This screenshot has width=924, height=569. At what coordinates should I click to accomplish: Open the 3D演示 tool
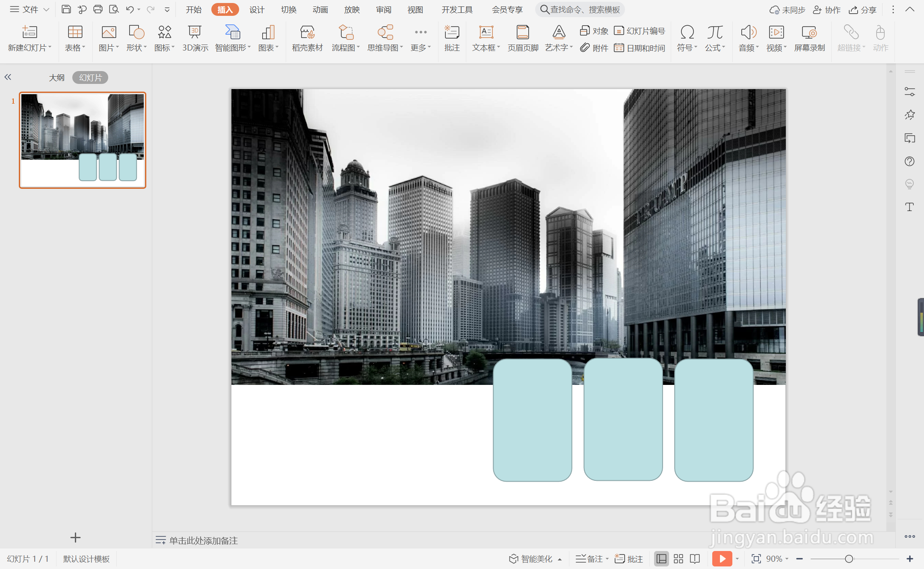[x=195, y=39]
